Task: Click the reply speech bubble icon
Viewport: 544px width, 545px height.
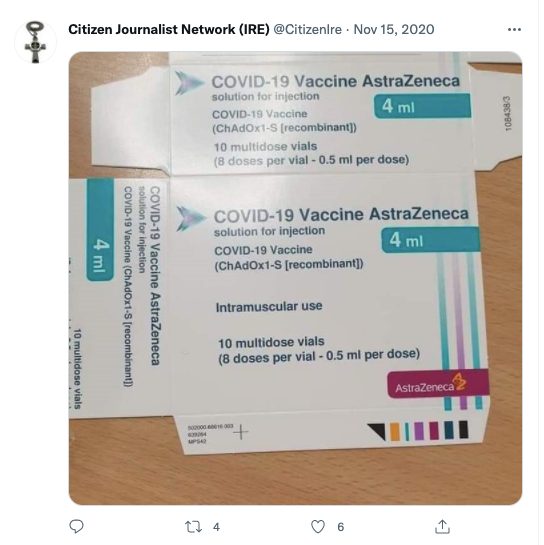Action: (x=76, y=526)
